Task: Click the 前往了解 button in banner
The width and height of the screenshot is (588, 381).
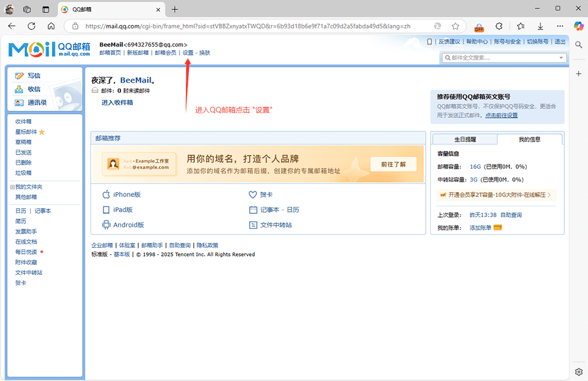Action: (393, 164)
